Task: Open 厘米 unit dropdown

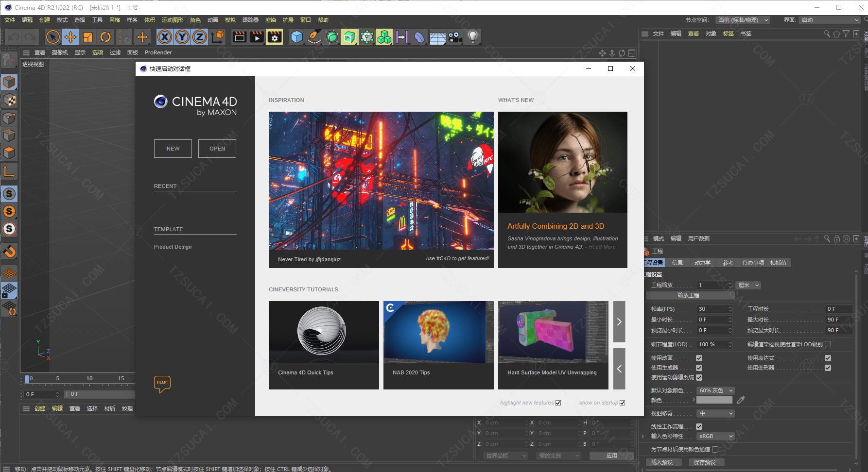Action: (748, 285)
